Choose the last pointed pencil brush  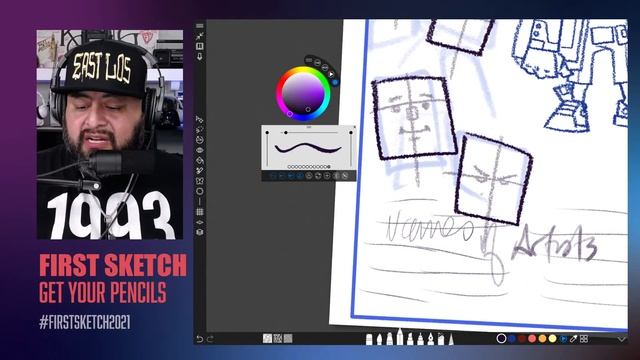pos(451,339)
